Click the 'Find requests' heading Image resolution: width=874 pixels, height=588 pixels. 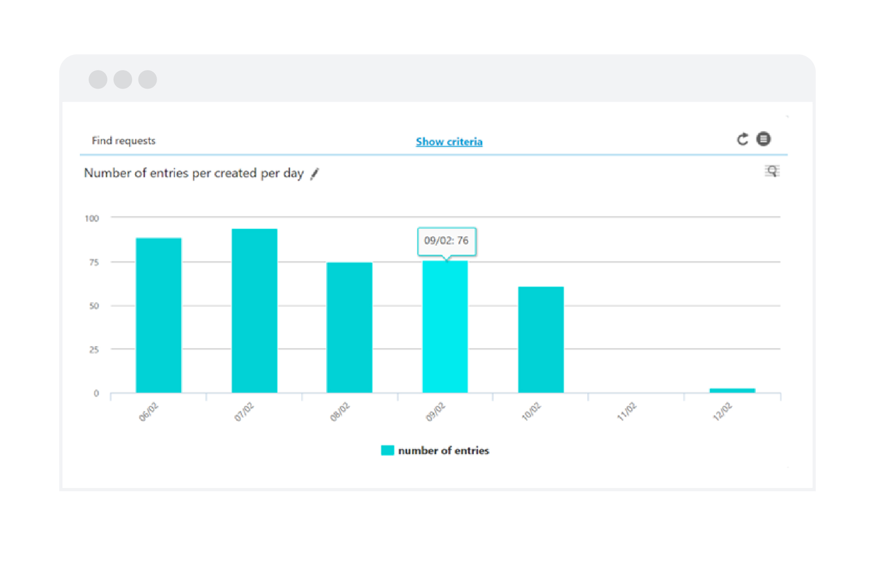click(x=124, y=141)
